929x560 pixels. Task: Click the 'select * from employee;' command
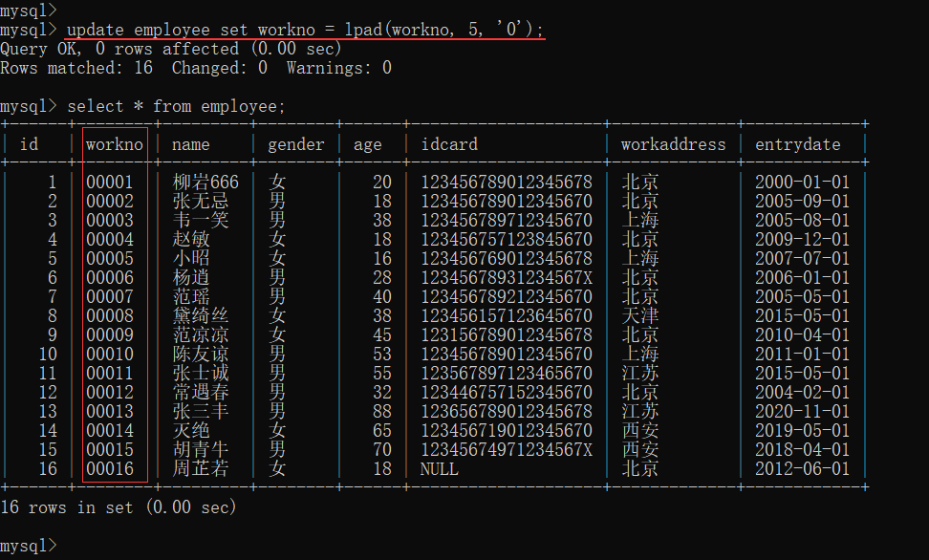click(x=176, y=106)
